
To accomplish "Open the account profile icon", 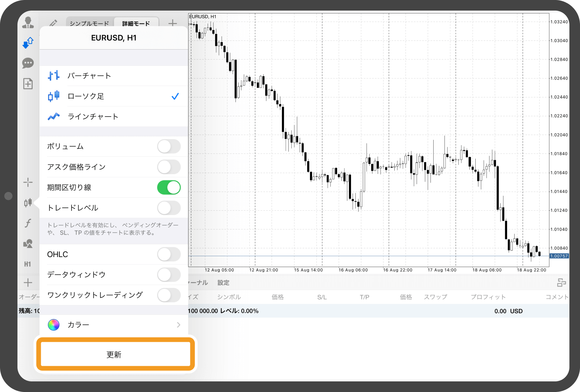I will (28, 23).
